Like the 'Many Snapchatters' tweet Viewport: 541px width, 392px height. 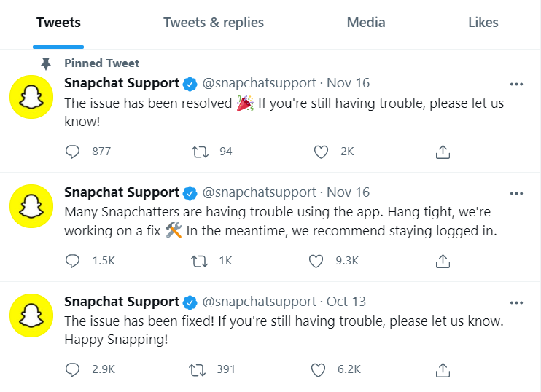tap(316, 261)
